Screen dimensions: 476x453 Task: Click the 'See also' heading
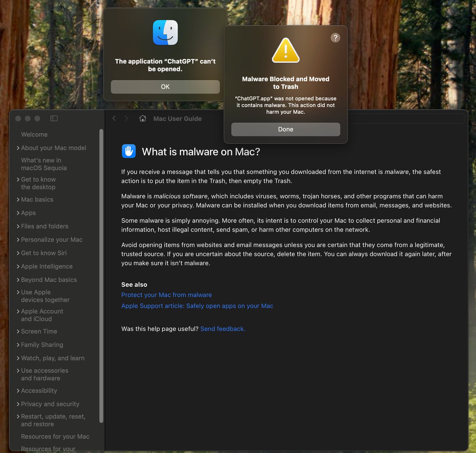(134, 284)
